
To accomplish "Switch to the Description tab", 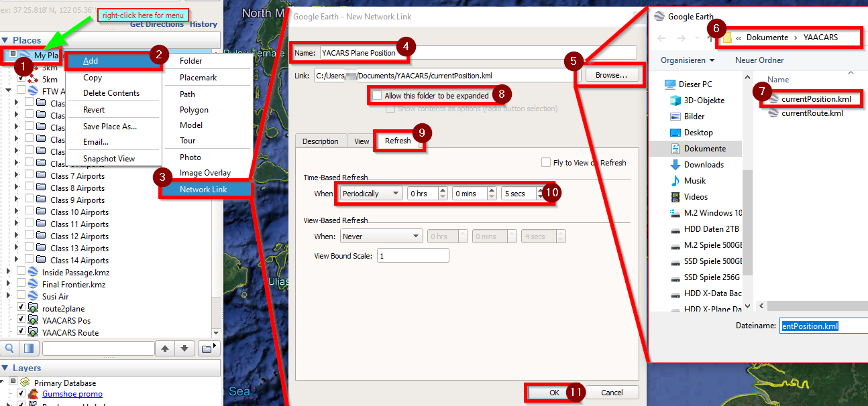I will point(320,141).
